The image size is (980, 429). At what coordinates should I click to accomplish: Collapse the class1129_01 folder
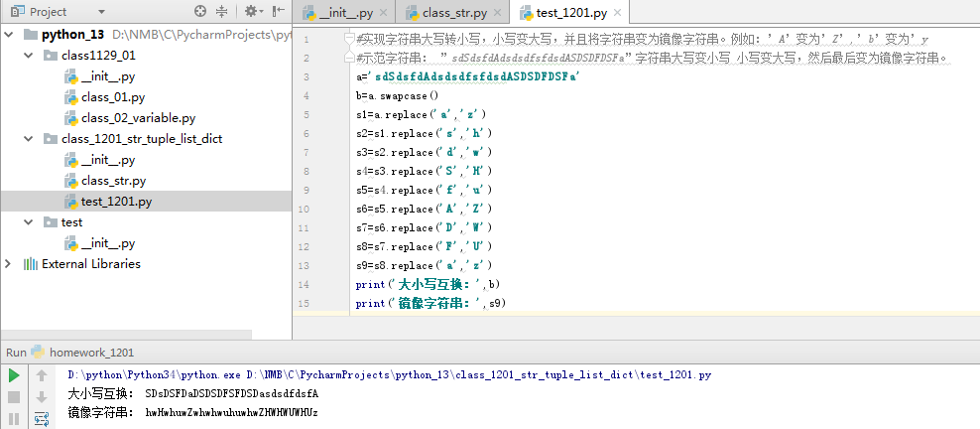coord(30,56)
